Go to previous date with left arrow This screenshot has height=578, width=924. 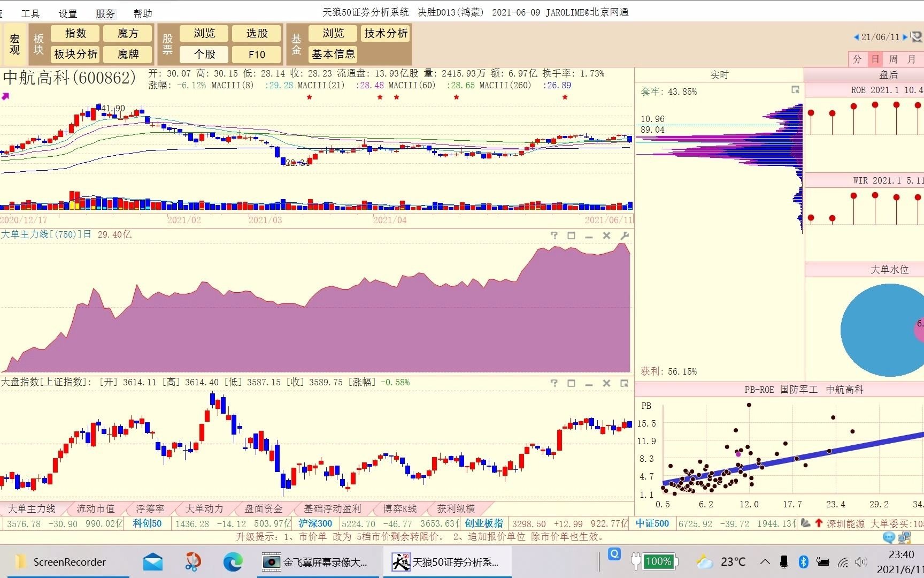[856, 37]
